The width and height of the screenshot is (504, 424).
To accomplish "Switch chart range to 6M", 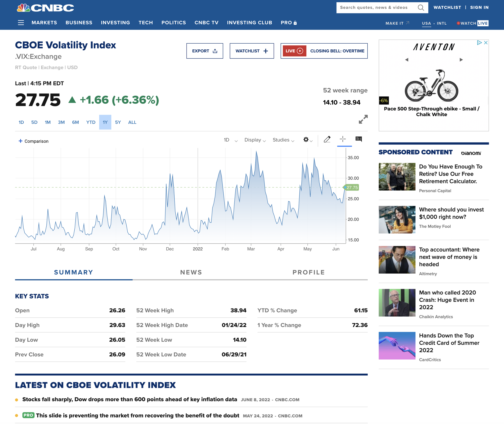I will [x=75, y=122].
